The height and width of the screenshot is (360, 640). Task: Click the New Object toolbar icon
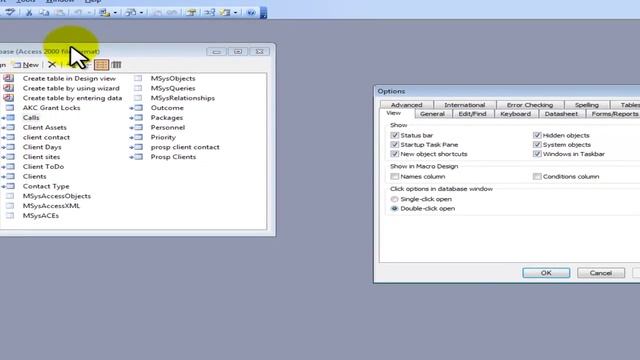pyautogui.click(x=225, y=13)
